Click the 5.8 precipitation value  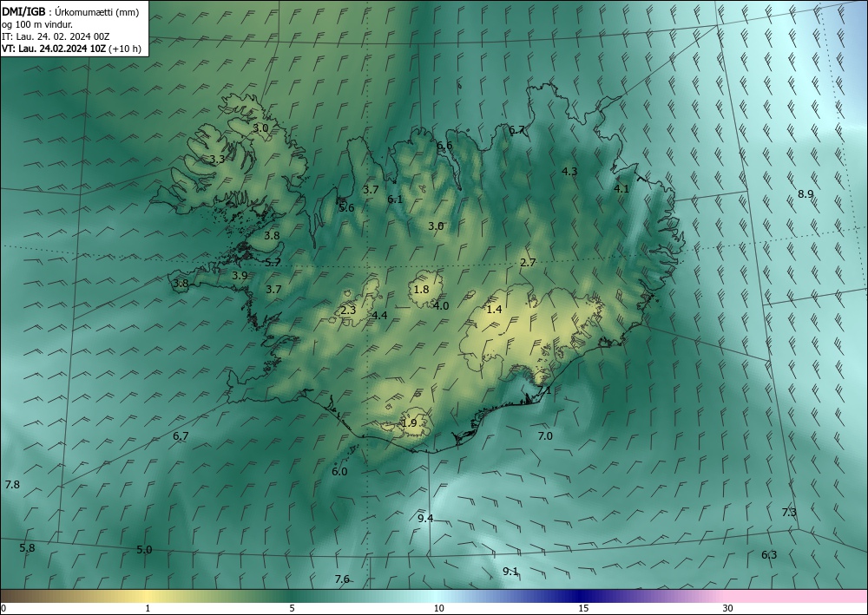27,548
